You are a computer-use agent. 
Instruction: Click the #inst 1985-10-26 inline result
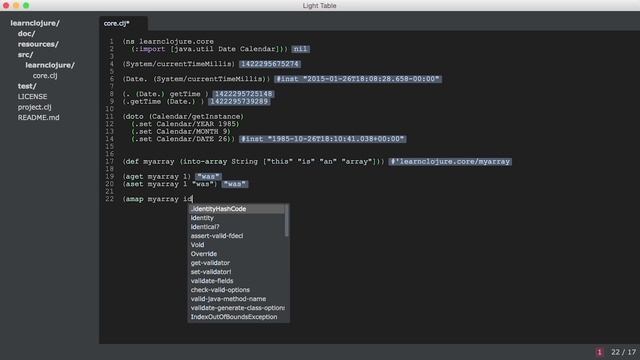click(322, 139)
